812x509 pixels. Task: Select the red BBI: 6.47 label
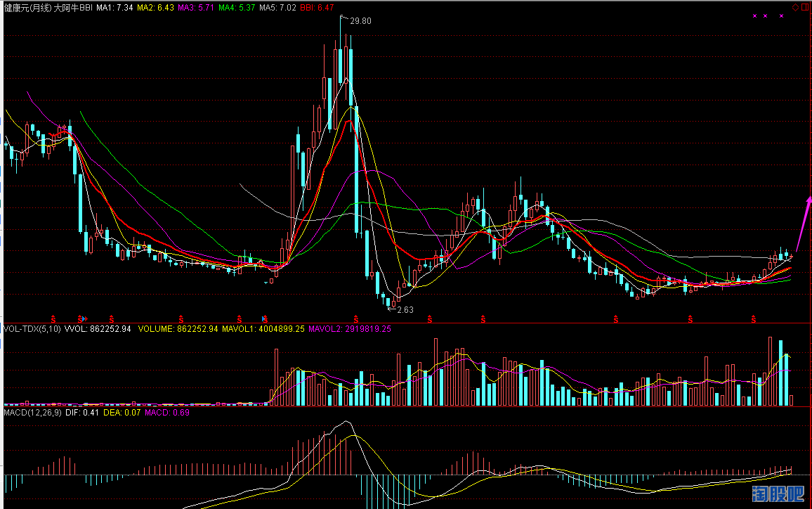[317, 8]
